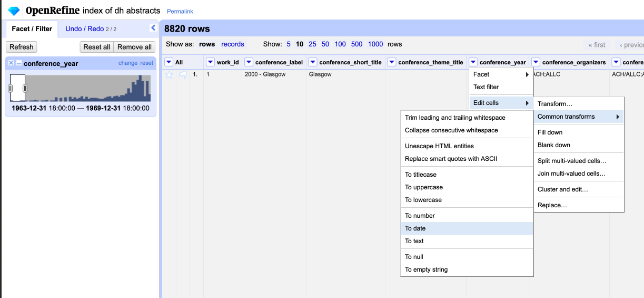The width and height of the screenshot is (644, 298).
Task: Star row 1
Action: point(169,75)
